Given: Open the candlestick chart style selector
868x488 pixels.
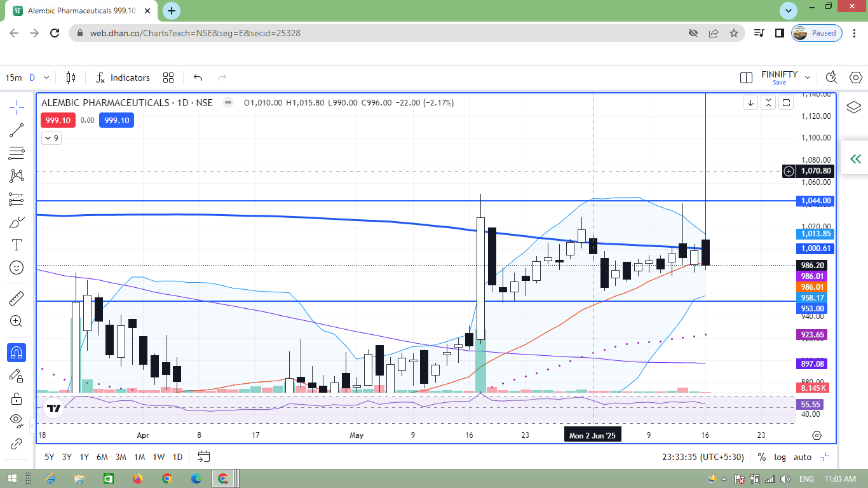Looking at the screenshot, I should pos(71,78).
